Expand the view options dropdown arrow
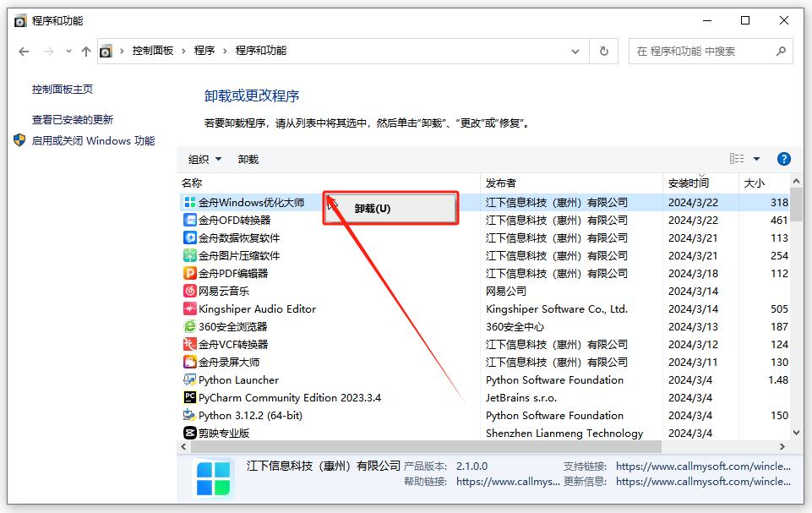 pyautogui.click(x=756, y=159)
